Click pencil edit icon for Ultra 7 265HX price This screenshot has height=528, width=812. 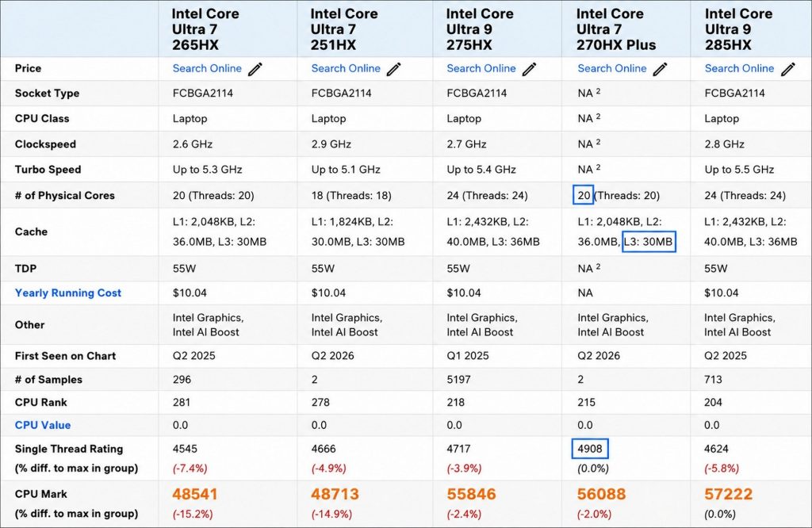click(255, 69)
